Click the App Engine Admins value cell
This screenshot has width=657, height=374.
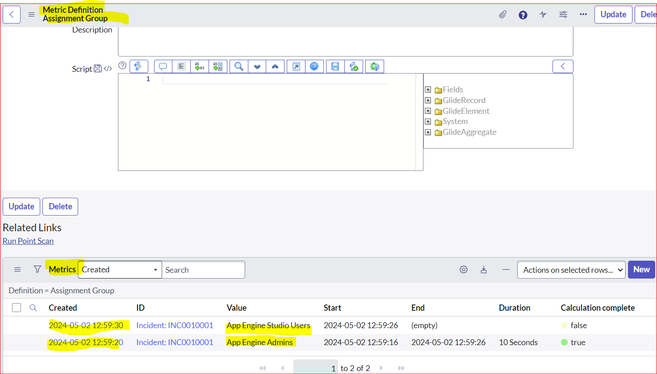click(x=260, y=342)
